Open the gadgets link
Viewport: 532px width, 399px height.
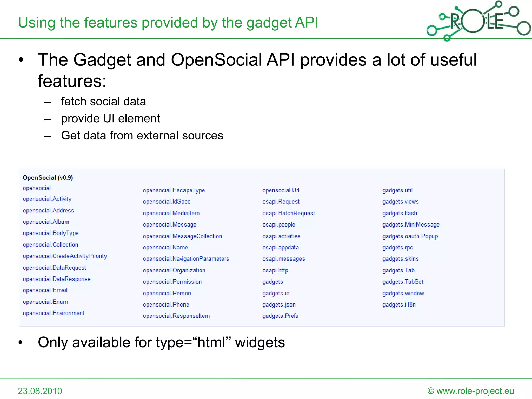[x=273, y=282]
